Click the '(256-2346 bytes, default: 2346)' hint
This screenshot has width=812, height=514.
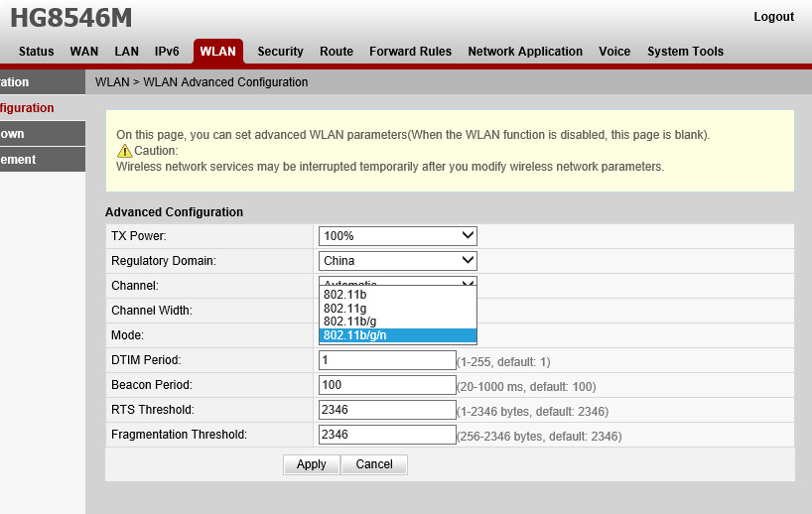539,437
